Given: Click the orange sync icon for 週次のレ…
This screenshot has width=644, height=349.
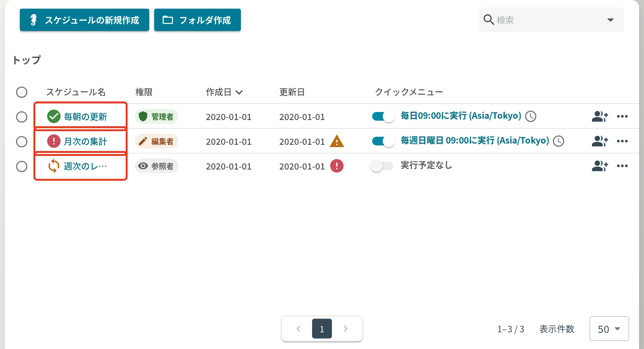Looking at the screenshot, I should 54,166.
